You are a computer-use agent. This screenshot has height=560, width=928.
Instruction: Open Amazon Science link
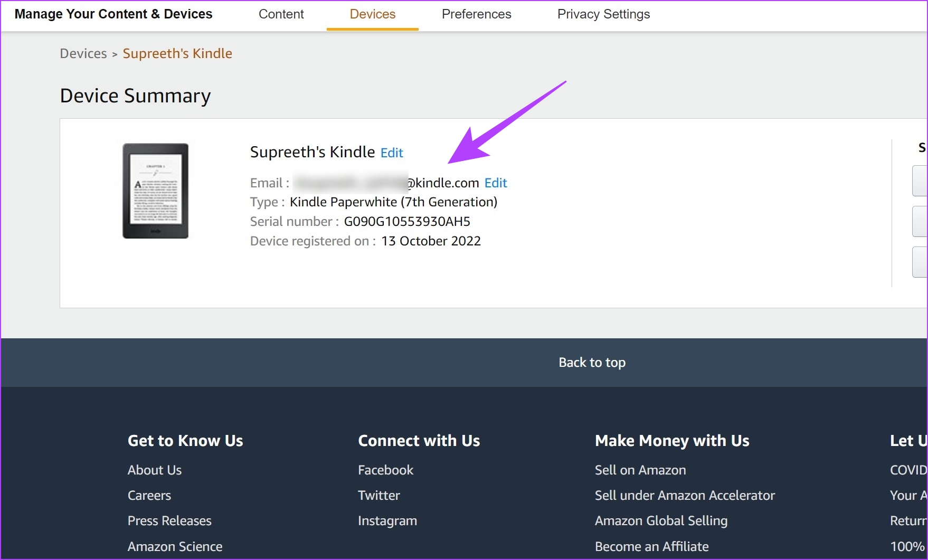click(x=175, y=547)
